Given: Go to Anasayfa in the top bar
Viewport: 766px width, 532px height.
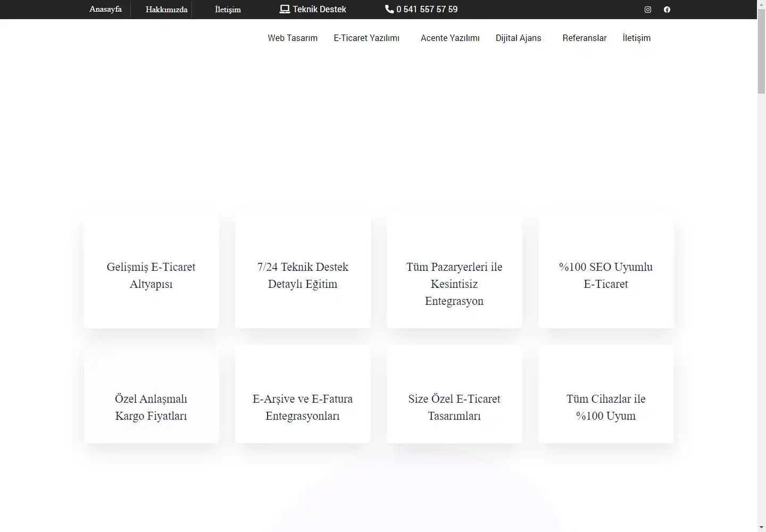Looking at the screenshot, I should pyautogui.click(x=105, y=9).
